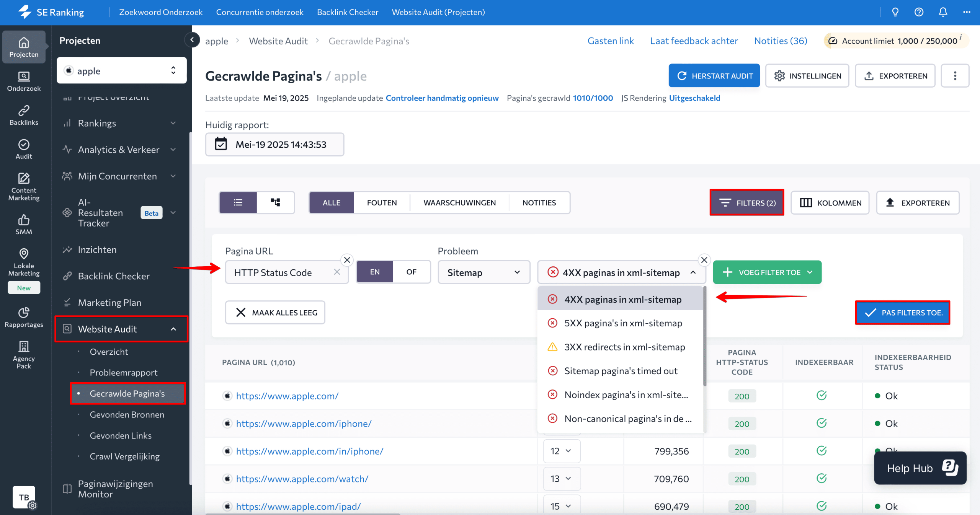Switch to tree view layout
The image size is (980, 515).
tap(275, 202)
